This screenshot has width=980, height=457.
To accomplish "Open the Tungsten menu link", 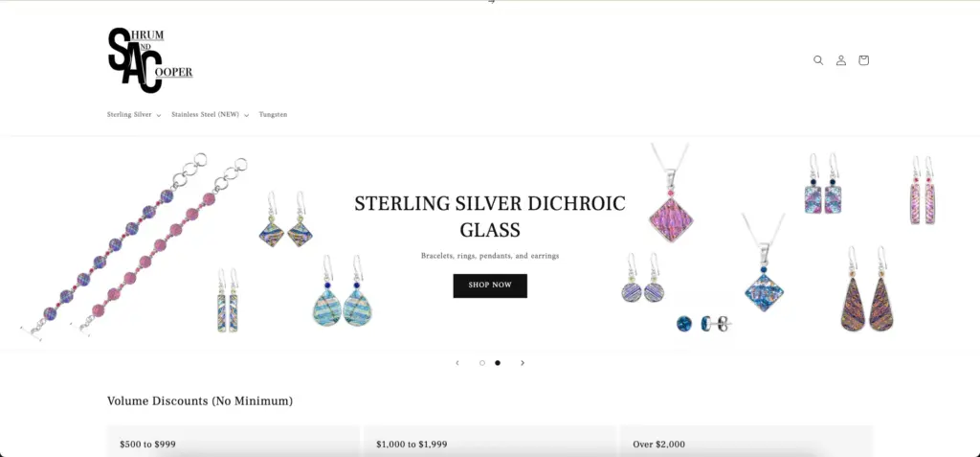I will [x=273, y=115].
